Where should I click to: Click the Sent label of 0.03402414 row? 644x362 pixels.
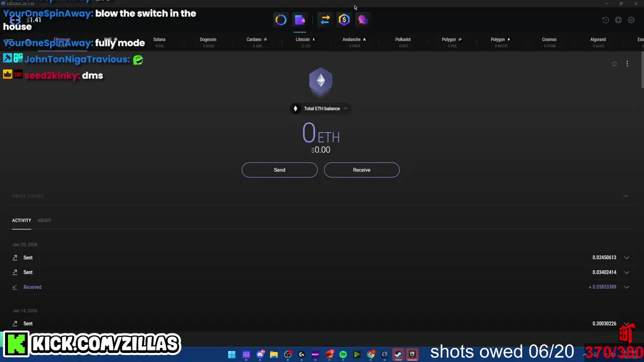pyautogui.click(x=28, y=273)
